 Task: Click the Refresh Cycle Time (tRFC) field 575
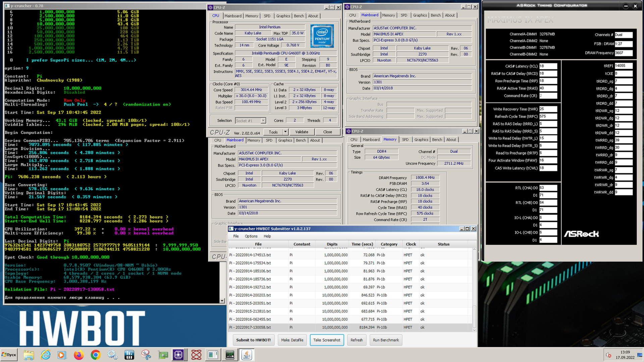548,116
